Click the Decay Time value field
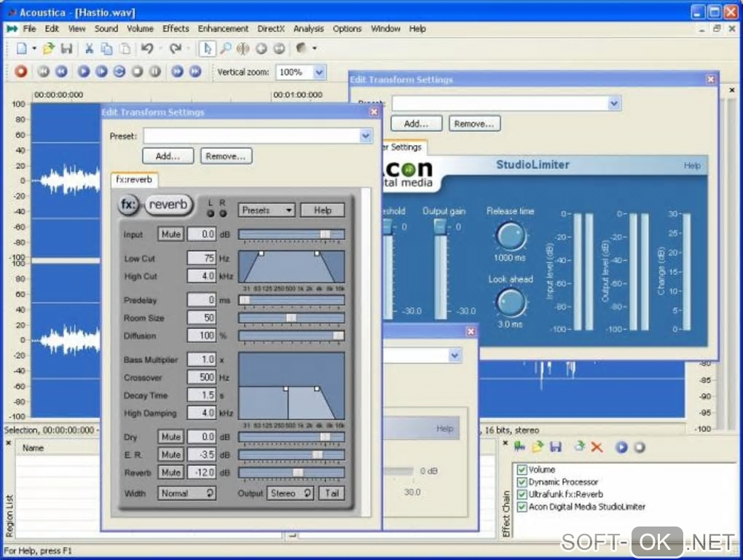743x560 pixels. pos(202,395)
